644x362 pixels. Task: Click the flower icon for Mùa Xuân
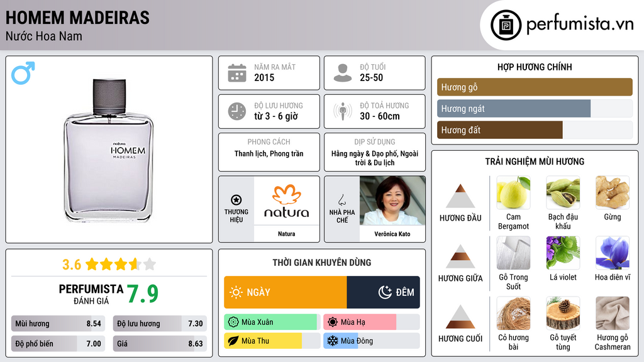click(233, 322)
